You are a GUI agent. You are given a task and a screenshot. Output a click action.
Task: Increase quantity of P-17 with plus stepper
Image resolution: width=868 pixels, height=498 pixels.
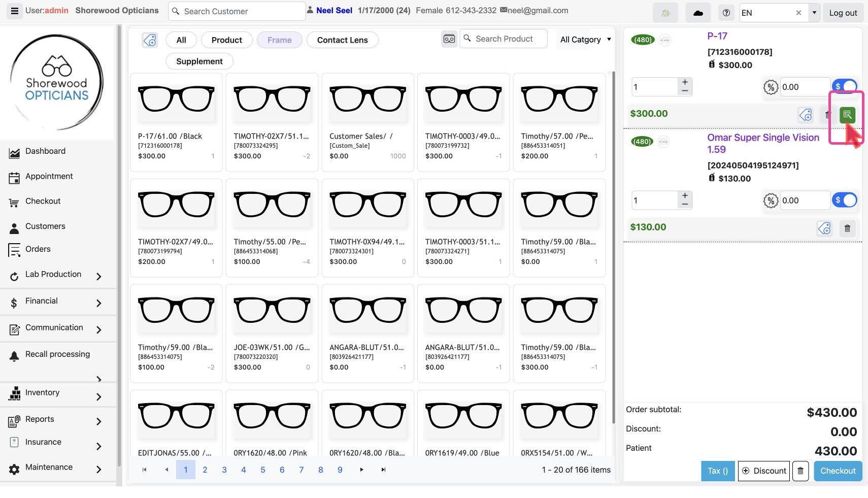(x=685, y=82)
